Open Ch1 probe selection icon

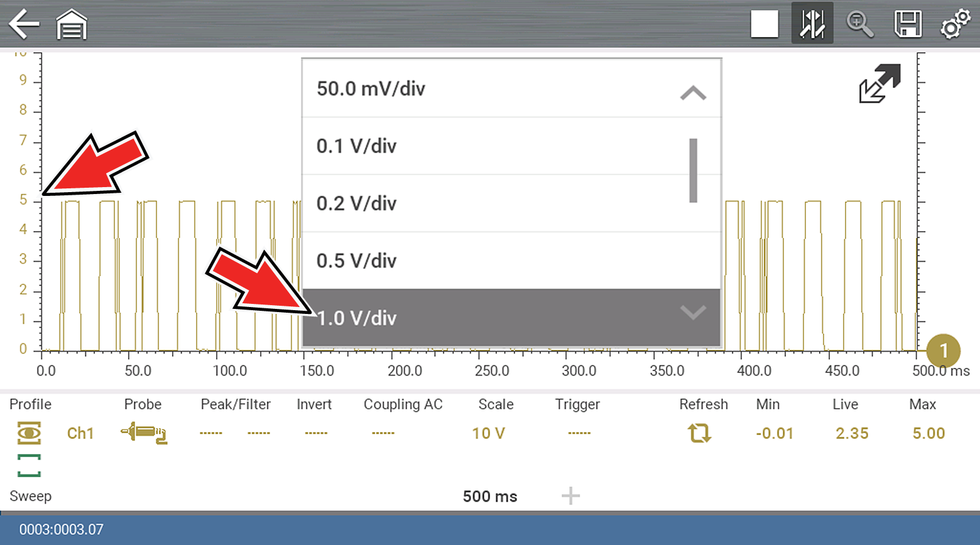pyautogui.click(x=144, y=433)
